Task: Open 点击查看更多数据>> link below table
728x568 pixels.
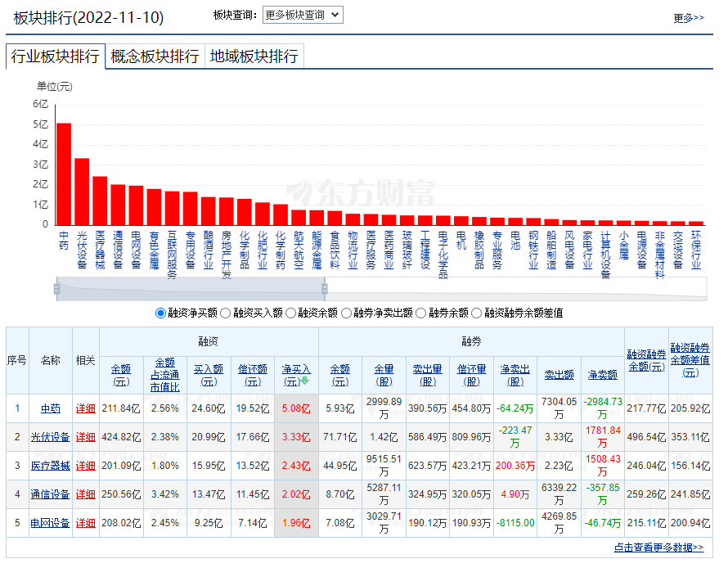Action: pyautogui.click(x=658, y=548)
